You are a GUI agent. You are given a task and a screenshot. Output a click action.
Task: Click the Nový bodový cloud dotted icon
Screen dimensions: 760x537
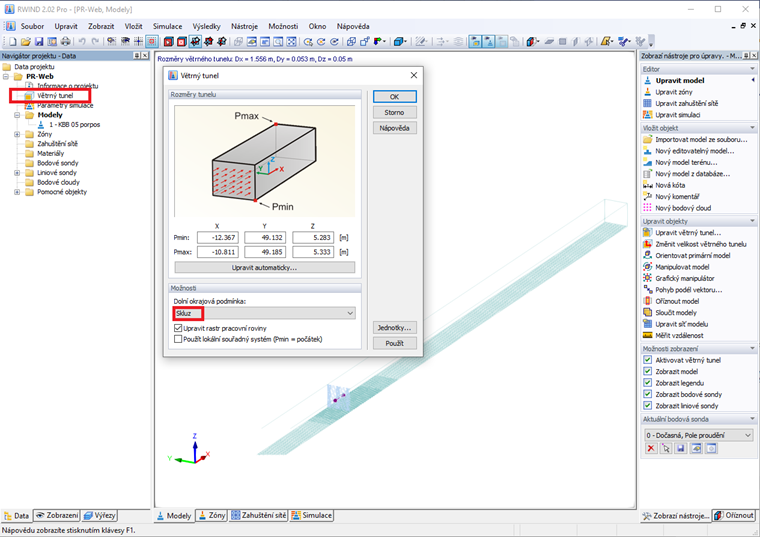click(648, 208)
